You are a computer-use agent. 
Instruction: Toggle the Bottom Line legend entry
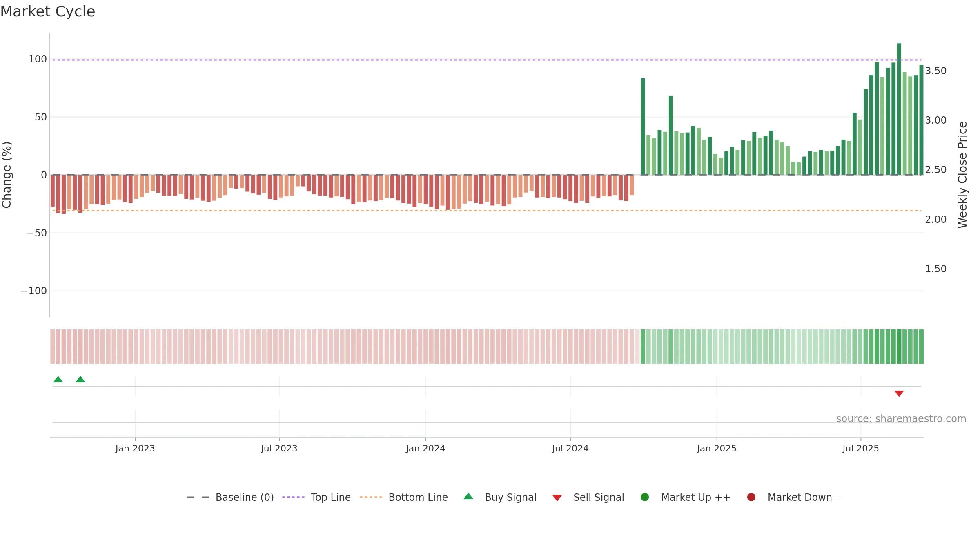(x=404, y=497)
